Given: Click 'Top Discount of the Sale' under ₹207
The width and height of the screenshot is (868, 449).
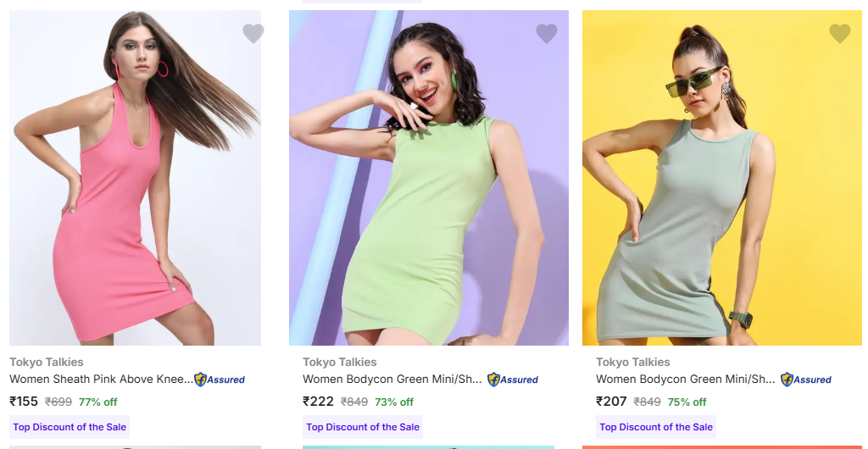Looking at the screenshot, I should [x=656, y=427].
